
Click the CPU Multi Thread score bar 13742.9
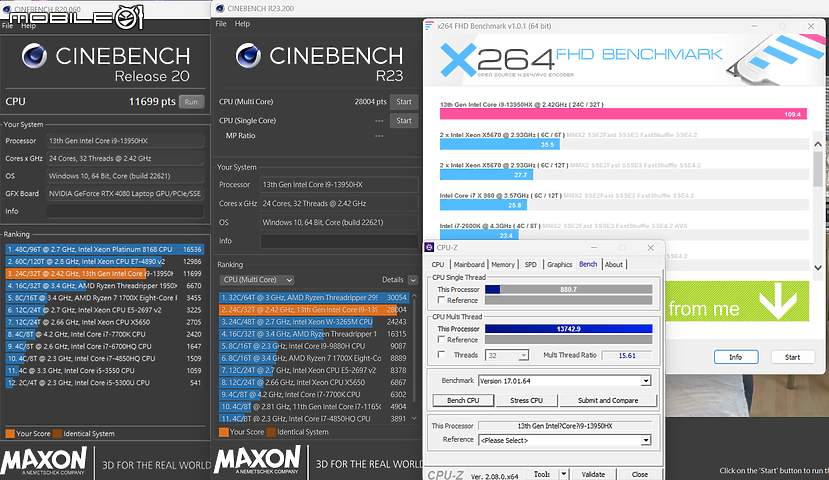pyautogui.click(x=568, y=329)
